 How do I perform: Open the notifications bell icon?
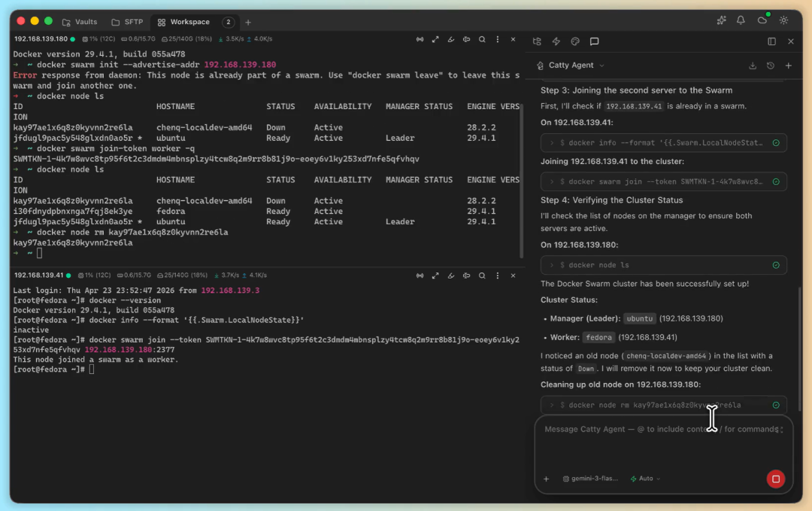tap(741, 20)
